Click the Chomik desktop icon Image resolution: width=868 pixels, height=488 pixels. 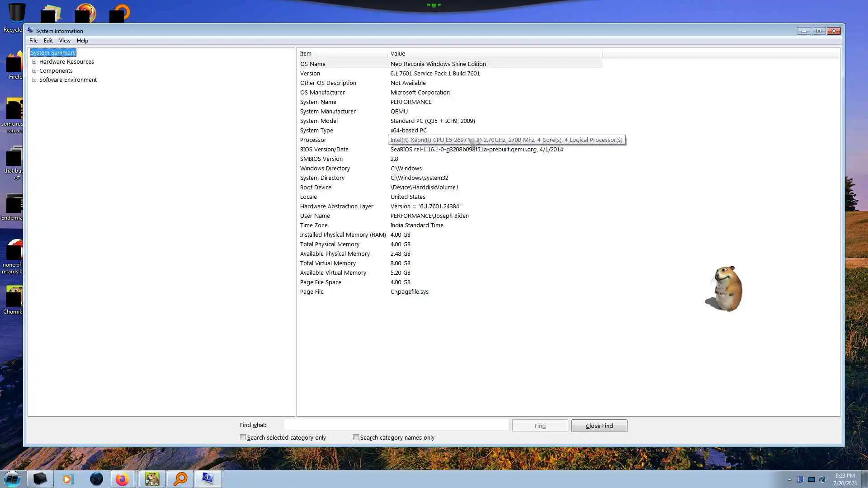coord(14,299)
